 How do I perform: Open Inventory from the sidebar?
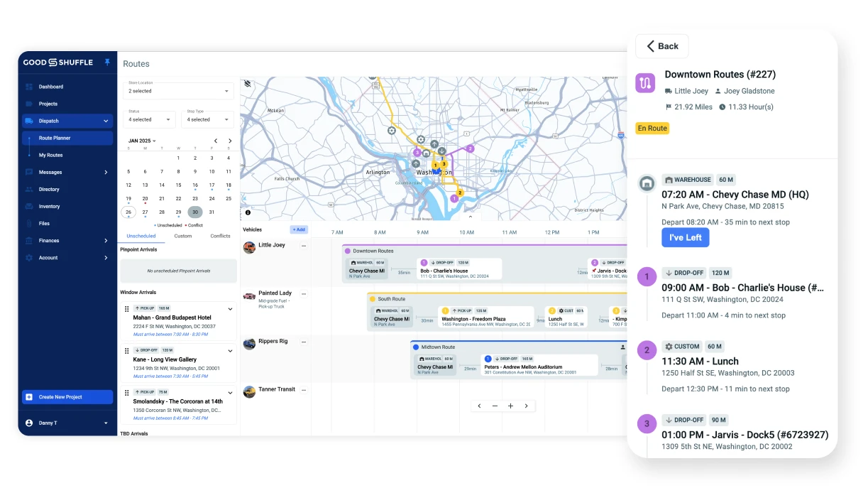click(x=50, y=206)
